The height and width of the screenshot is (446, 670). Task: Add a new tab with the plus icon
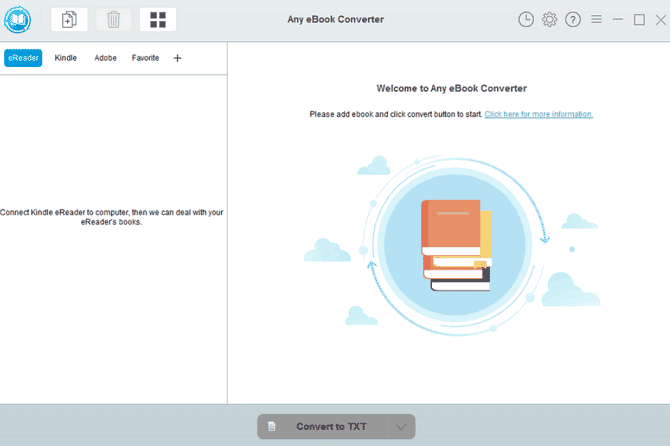177,58
